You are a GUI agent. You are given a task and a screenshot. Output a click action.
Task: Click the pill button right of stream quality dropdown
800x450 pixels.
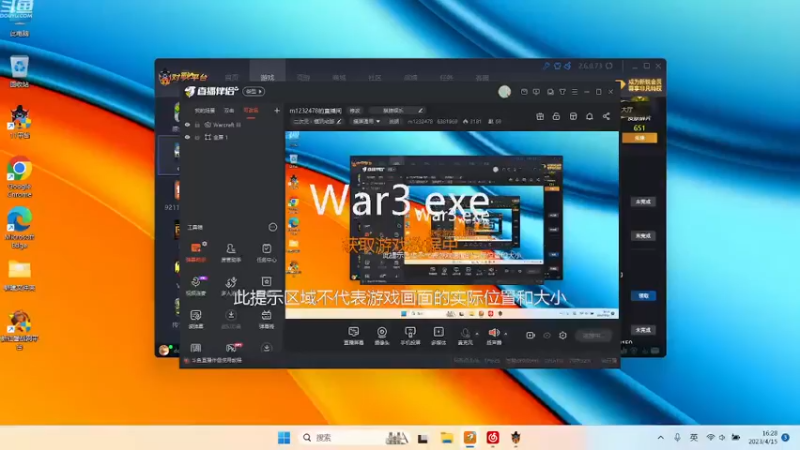pyautogui.click(x=394, y=121)
